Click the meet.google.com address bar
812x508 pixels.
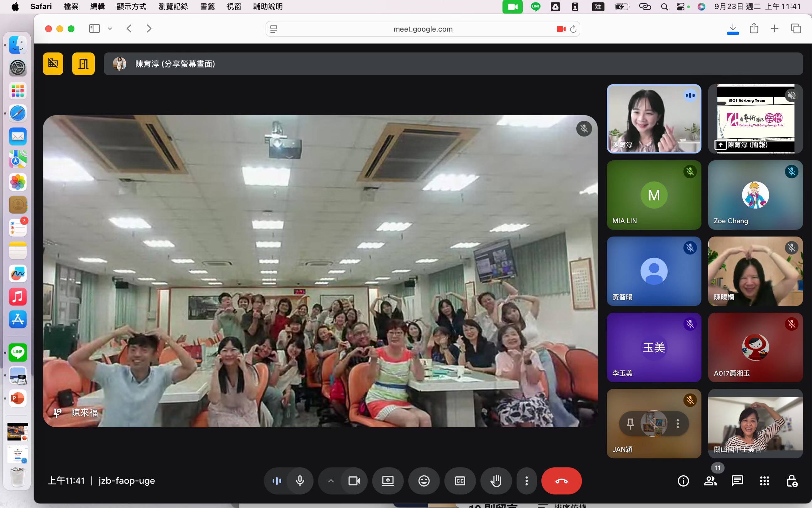coord(422,29)
